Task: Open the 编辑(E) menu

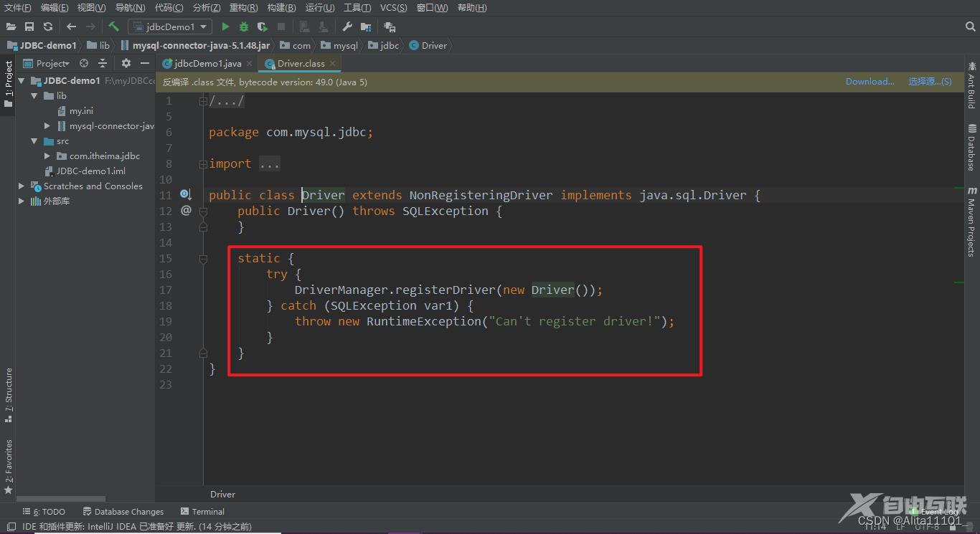Action: (55, 8)
